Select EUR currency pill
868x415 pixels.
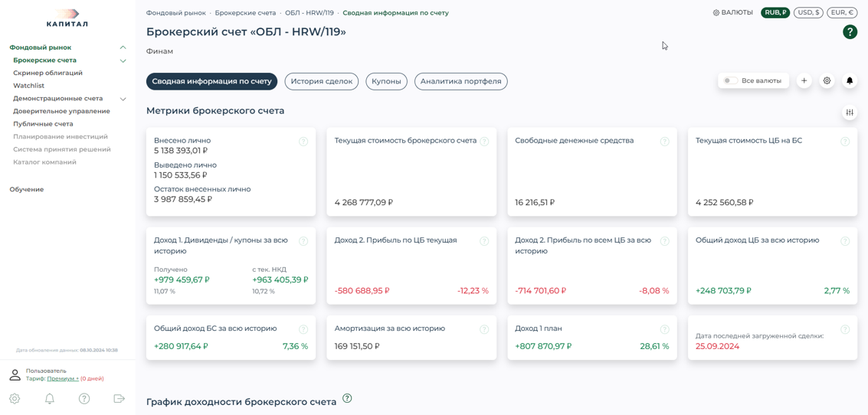tap(841, 12)
